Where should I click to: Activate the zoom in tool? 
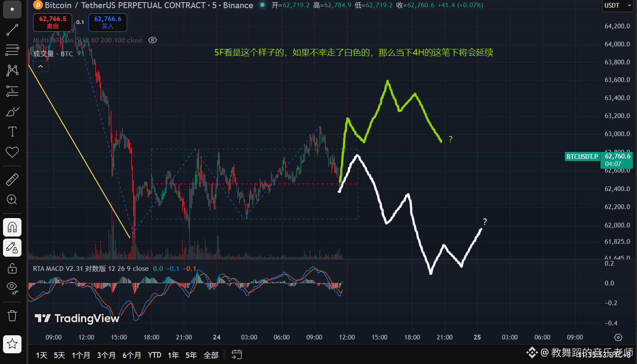(12, 200)
